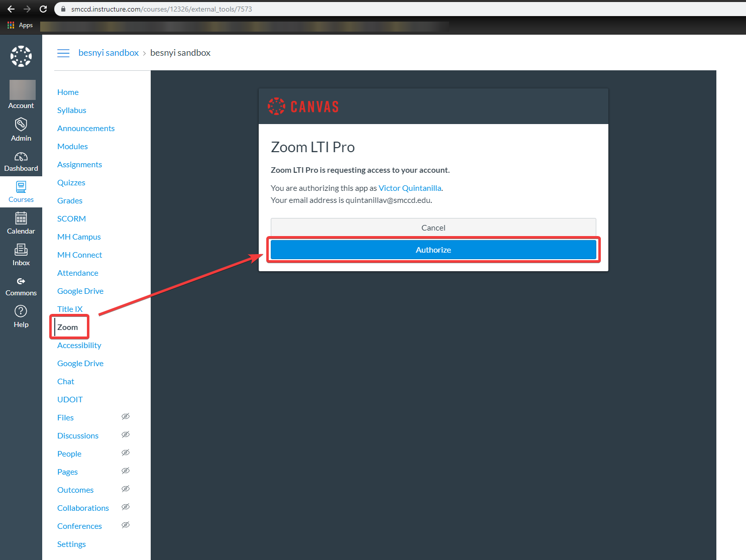
Task: Open Title IX in course menu
Action: click(70, 309)
